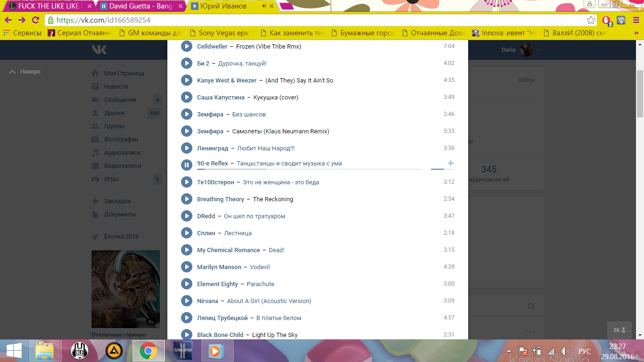Viewport: 644px width, 362px height.
Task: Open Группы in the sidebar
Action: coord(114,126)
